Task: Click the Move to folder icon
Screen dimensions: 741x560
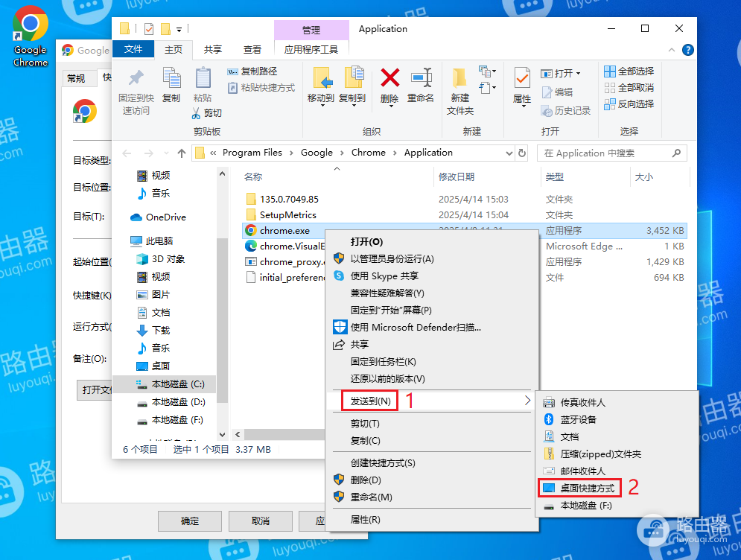Action: [x=322, y=77]
